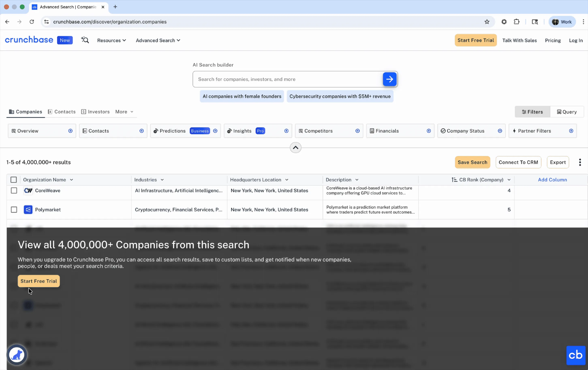
Task: Choose the AI companies with female founders suggestion
Action: tap(242, 96)
